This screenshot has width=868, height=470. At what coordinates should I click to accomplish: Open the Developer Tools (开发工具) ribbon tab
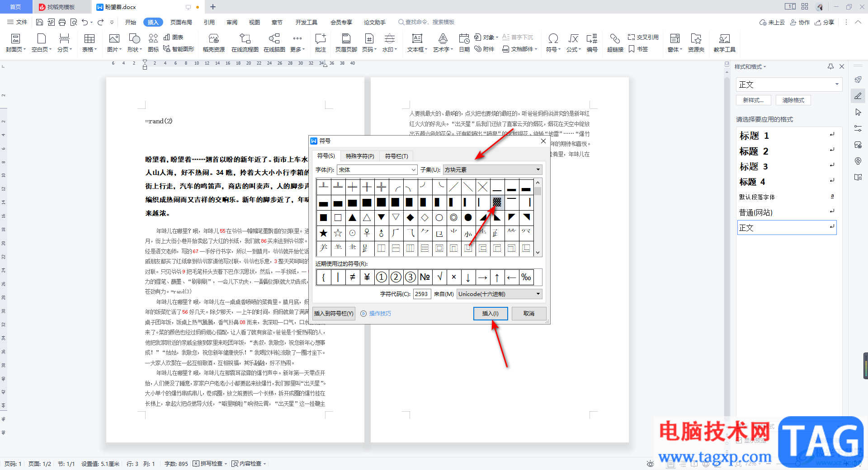point(306,22)
